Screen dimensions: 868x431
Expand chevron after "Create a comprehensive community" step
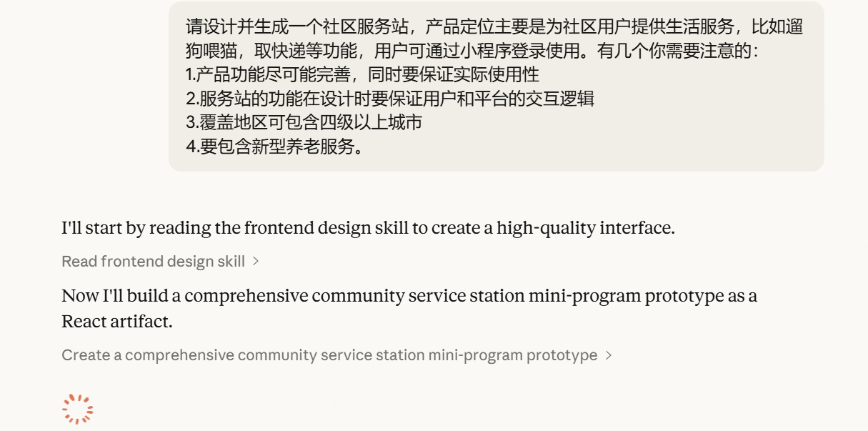pyautogui.click(x=609, y=355)
